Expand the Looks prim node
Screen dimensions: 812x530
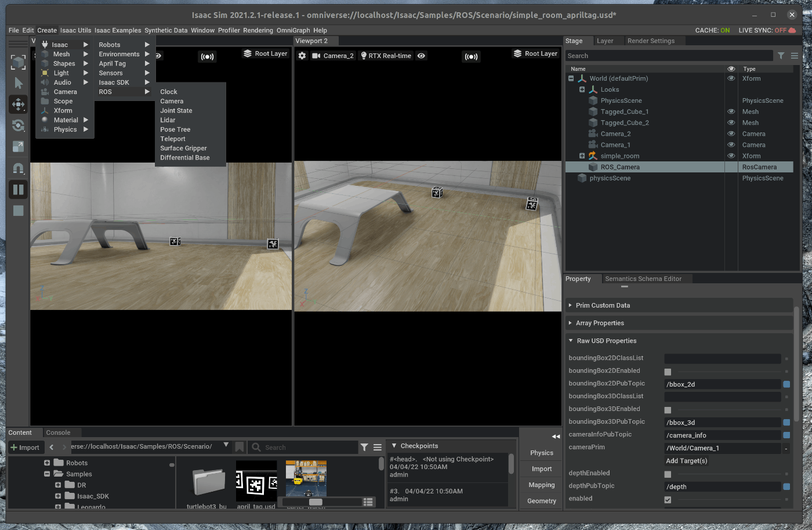click(582, 89)
